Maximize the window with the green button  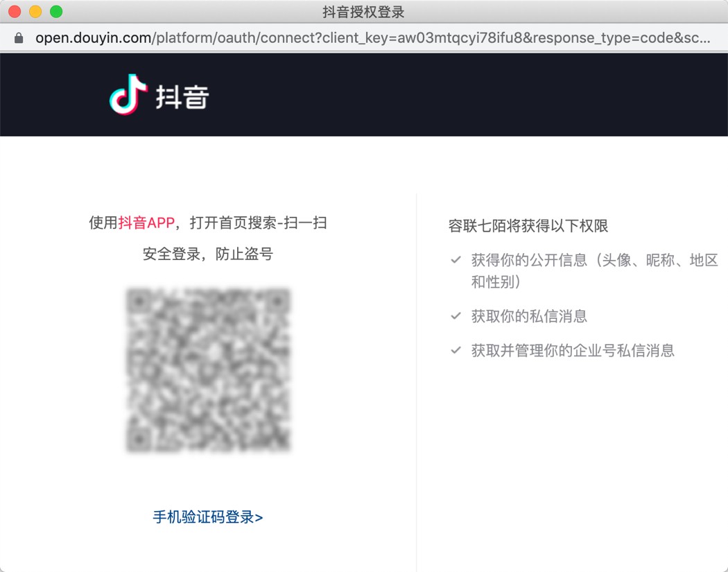pos(56,12)
